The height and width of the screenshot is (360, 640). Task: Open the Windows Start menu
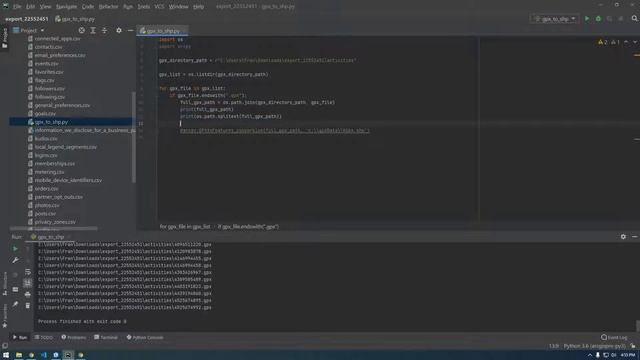tap(6, 355)
